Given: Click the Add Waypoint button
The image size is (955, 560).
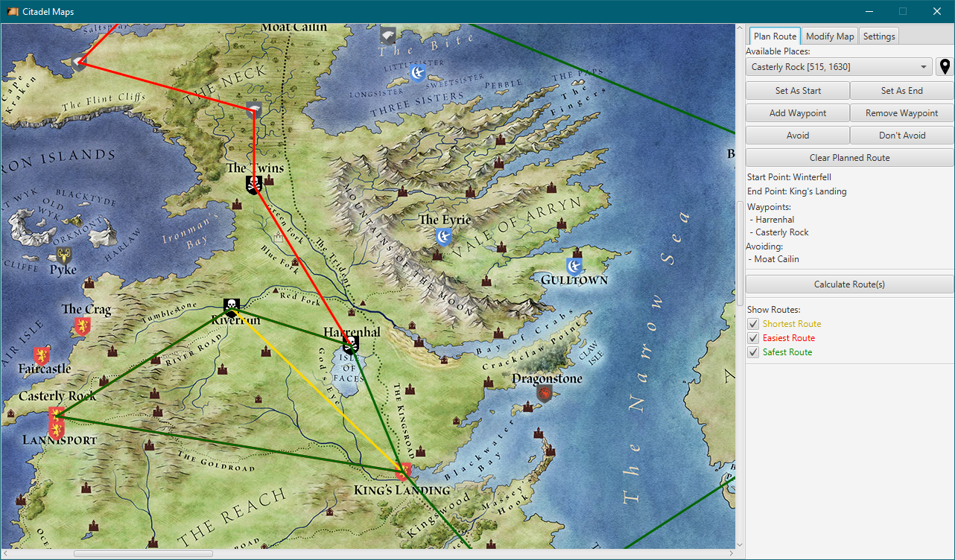Looking at the screenshot, I should click(798, 113).
